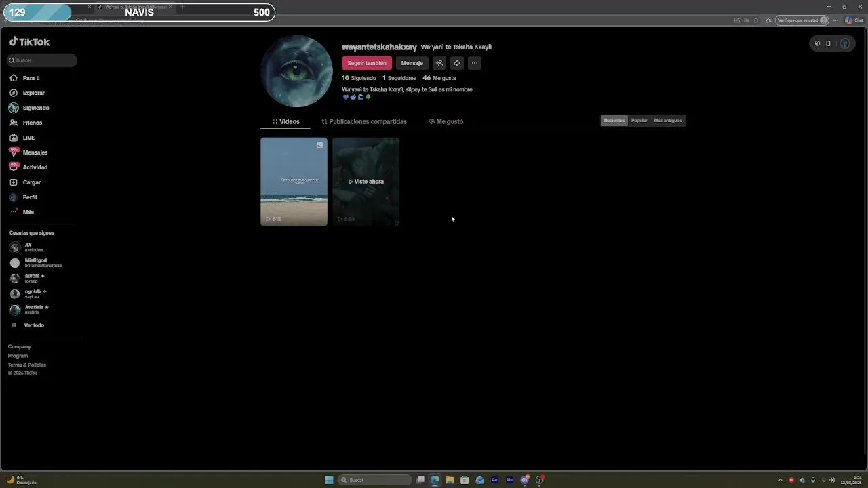Click the Seguir también button

coord(367,63)
